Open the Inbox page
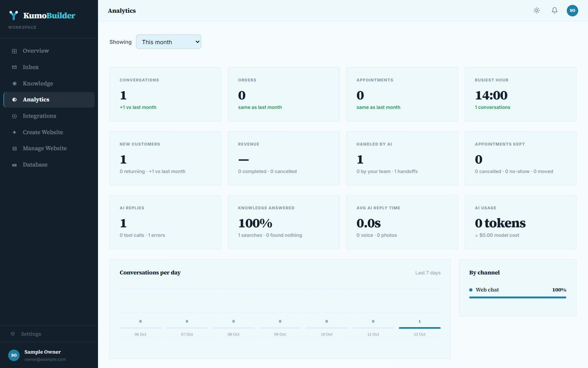The width and height of the screenshot is (588, 368). pos(49,67)
